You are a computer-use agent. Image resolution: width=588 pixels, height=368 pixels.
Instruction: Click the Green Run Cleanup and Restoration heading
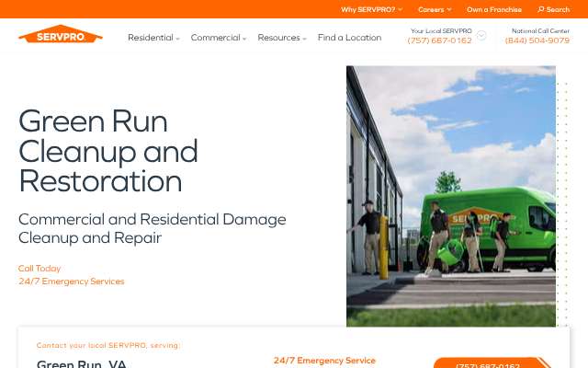click(x=108, y=151)
